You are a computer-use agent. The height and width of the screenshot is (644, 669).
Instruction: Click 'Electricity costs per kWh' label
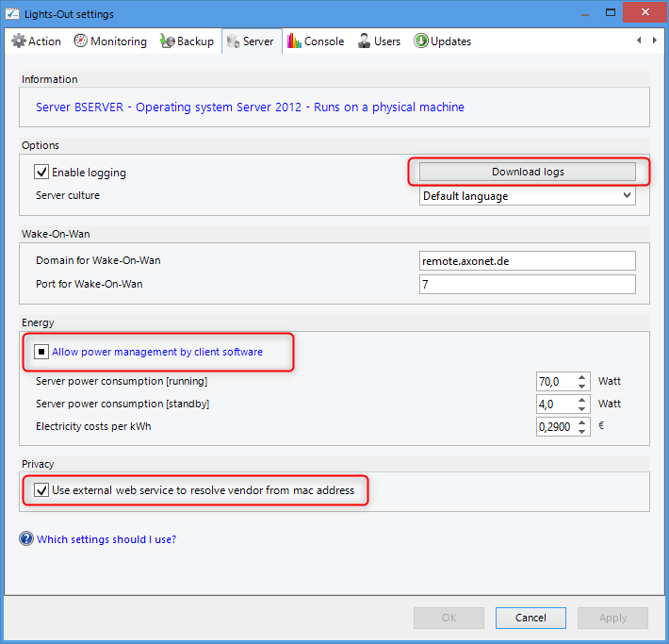click(93, 426)
